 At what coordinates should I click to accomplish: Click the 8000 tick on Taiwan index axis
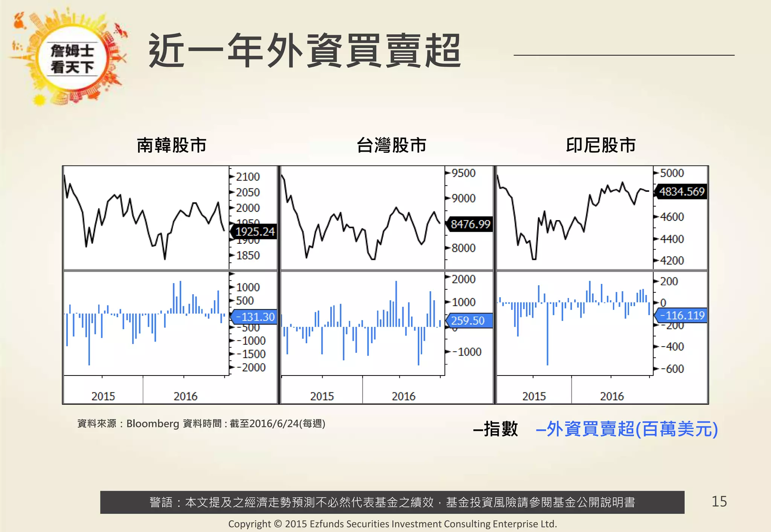point(463,248)
